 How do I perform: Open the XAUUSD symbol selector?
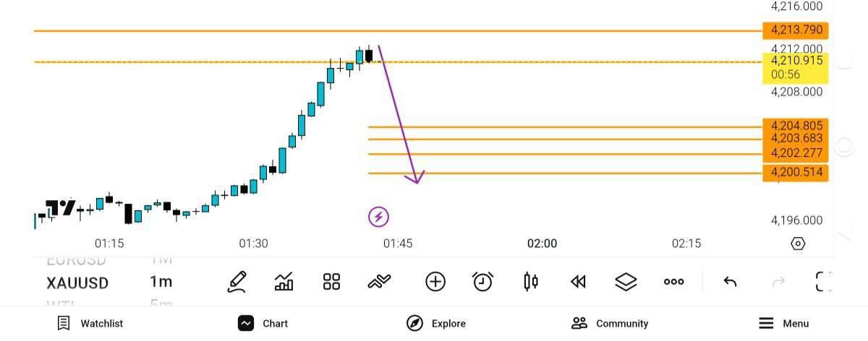(77, 282)
